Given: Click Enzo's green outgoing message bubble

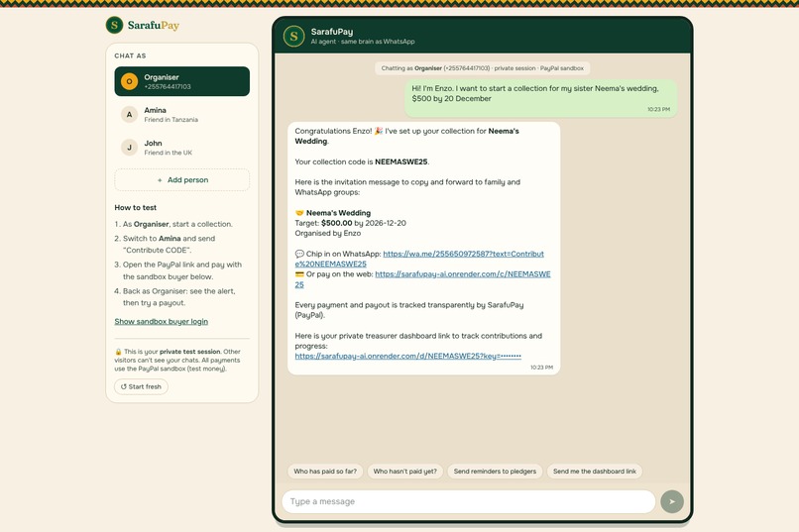Looking at the screenshot, I should 541,98.
